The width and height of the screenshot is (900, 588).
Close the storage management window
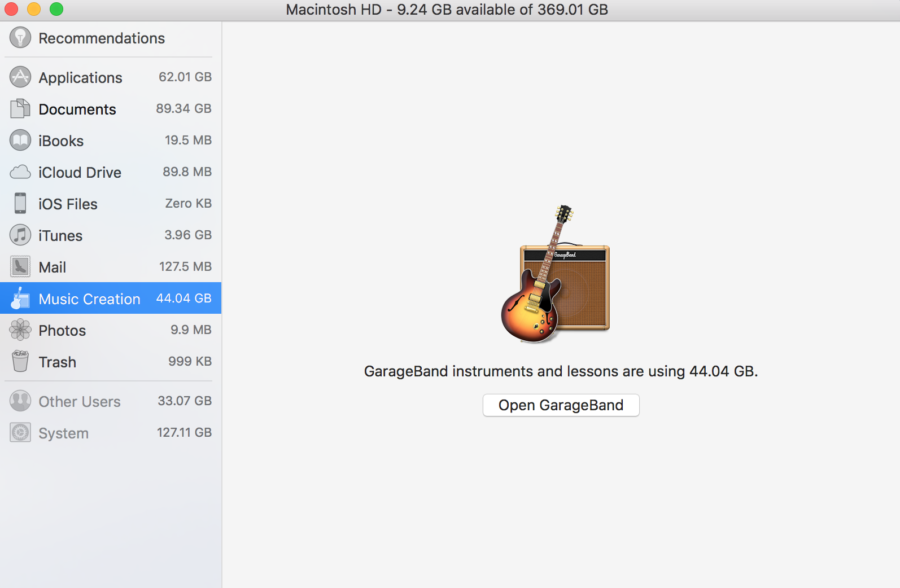[11, 9]
